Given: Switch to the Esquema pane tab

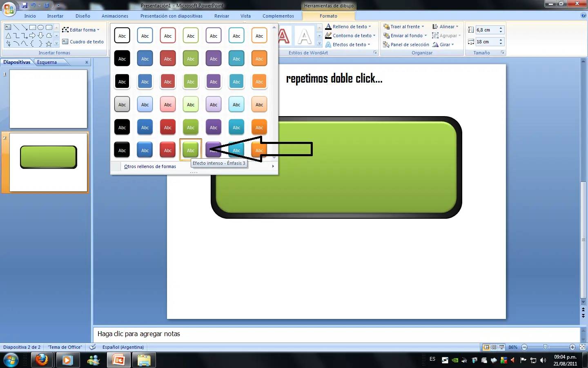Looking at the screenshot, I should click(x=47, y=62).
